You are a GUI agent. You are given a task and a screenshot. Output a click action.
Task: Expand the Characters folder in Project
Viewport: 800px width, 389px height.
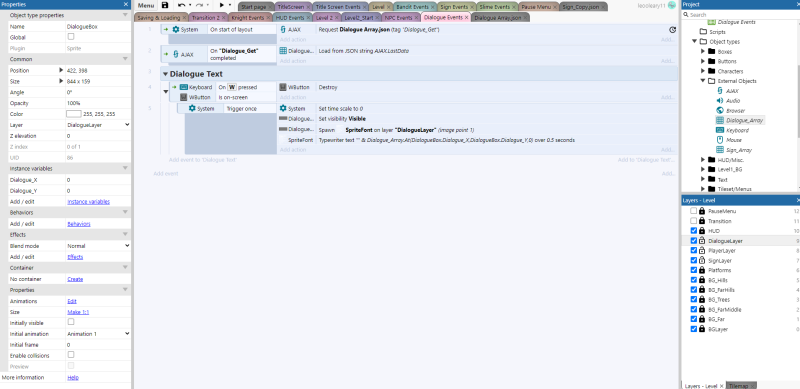coord(703,71)
